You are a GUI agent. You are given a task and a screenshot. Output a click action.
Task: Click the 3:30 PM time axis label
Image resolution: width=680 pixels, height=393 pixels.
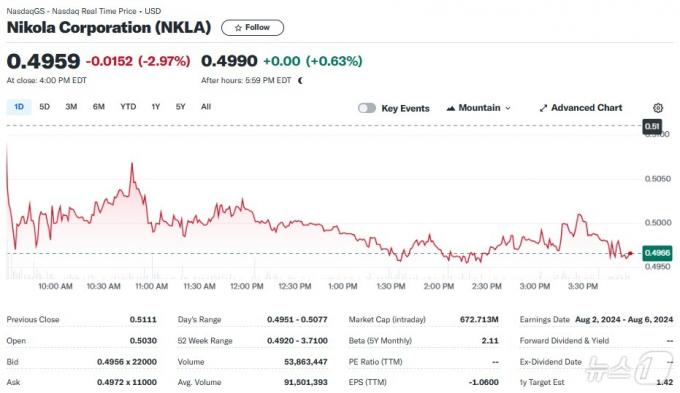[583, 287]
